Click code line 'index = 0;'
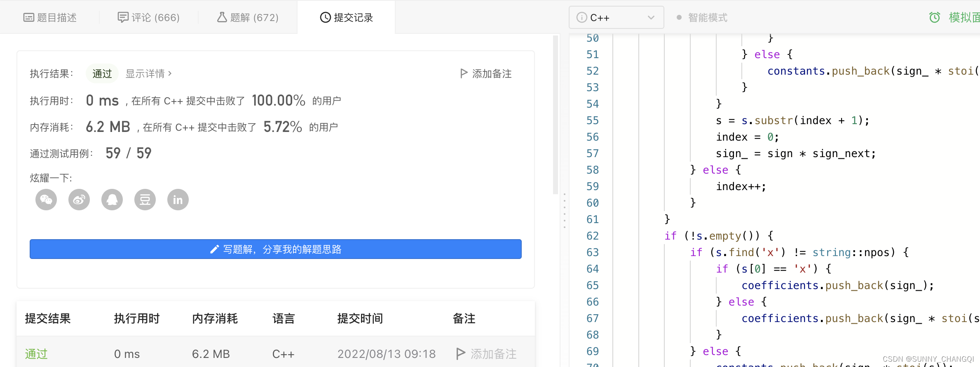This screenshot has height=367, width=980. pos(748,137)
